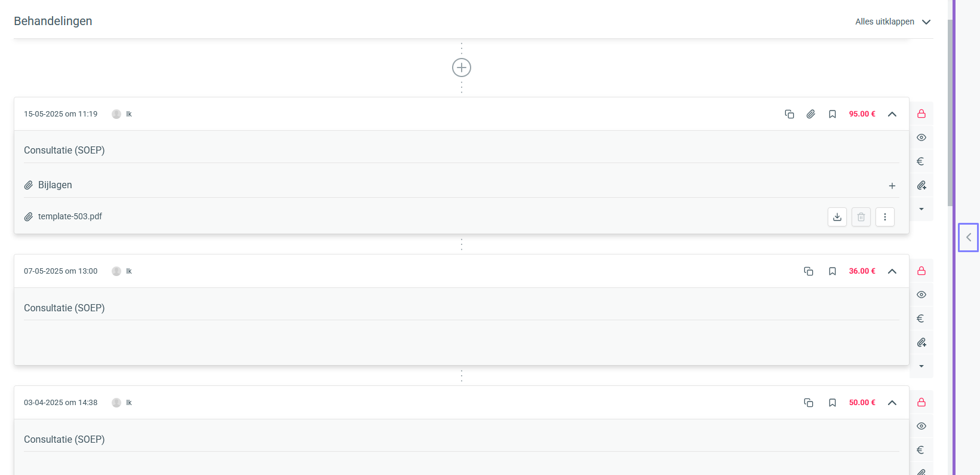Bookmark the 07-05-2025 treatment

click(832, 271)
